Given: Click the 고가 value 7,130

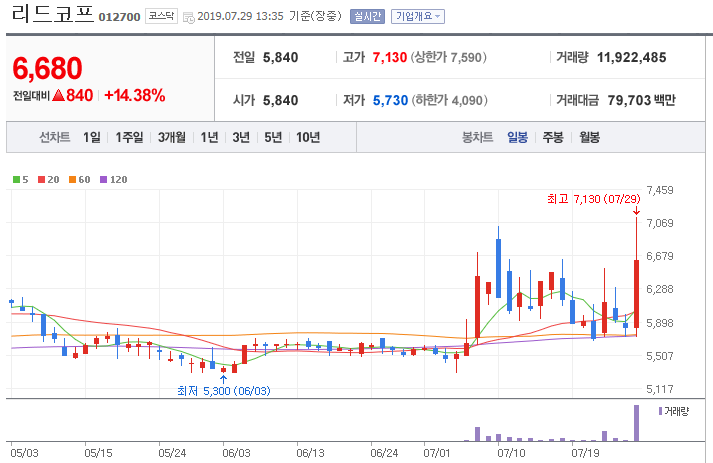Looking at the screenshot, I should (389, 57).
